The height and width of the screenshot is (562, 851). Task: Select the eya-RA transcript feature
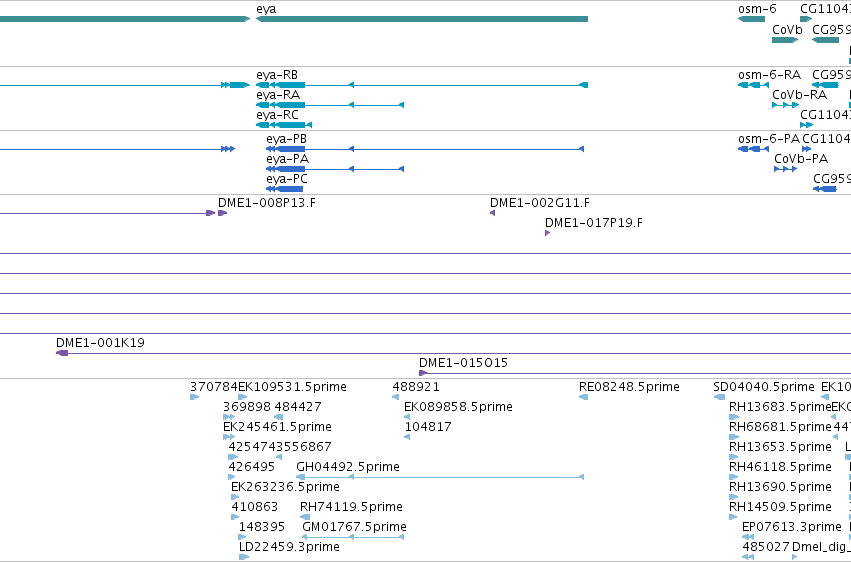tap(329, 105)
